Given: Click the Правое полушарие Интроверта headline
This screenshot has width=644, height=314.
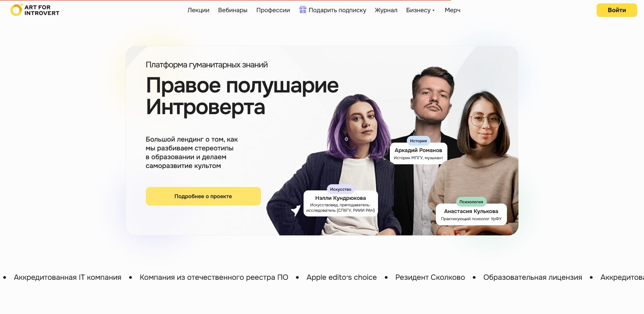Looking at the screenshot, I should coord(242,96).
